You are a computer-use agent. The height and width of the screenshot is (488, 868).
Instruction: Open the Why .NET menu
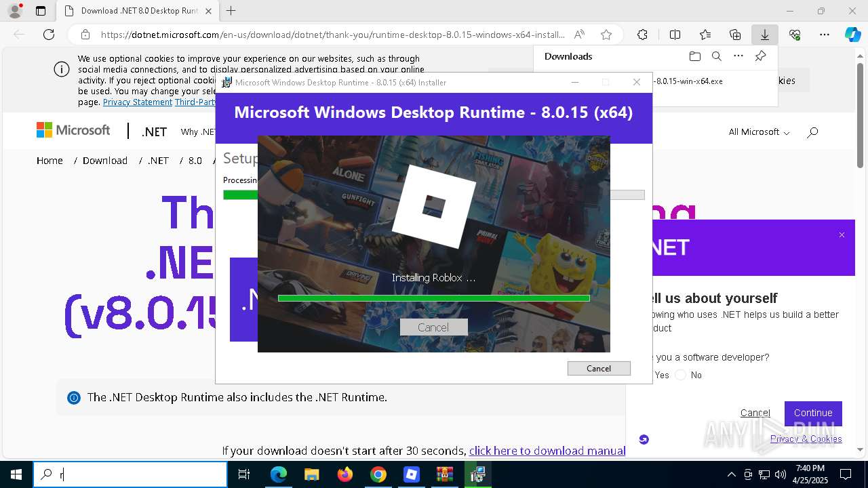point(198,132)
